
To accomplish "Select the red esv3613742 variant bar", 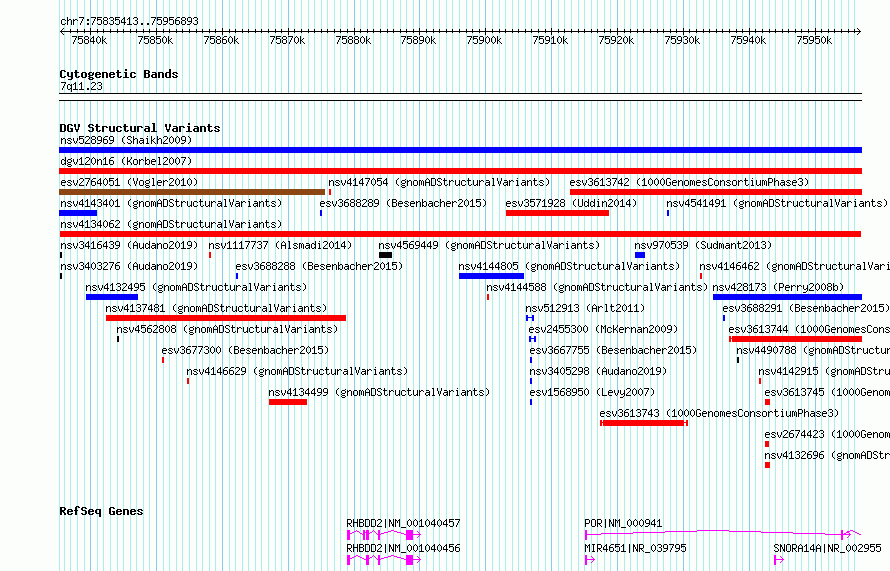I will pos(716,192).
